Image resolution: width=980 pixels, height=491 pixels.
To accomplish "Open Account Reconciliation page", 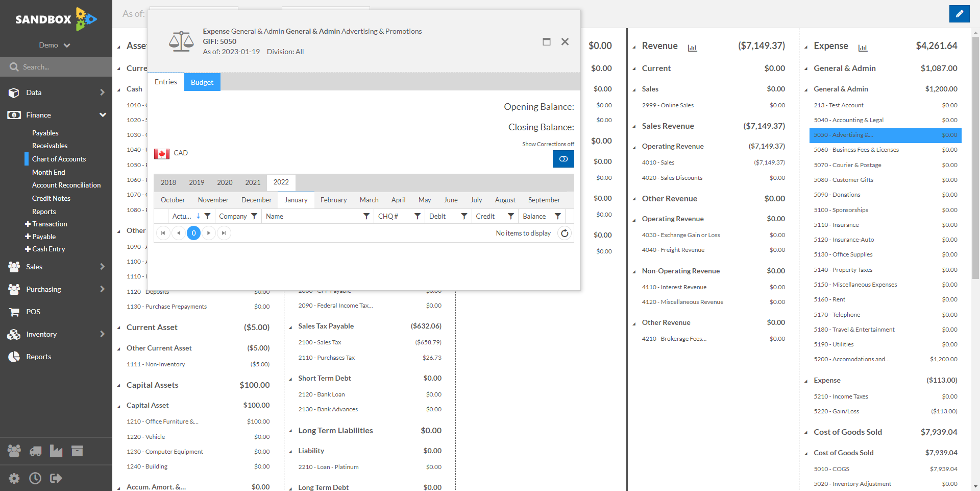I will pyautogui.click(x=66, y=185).
